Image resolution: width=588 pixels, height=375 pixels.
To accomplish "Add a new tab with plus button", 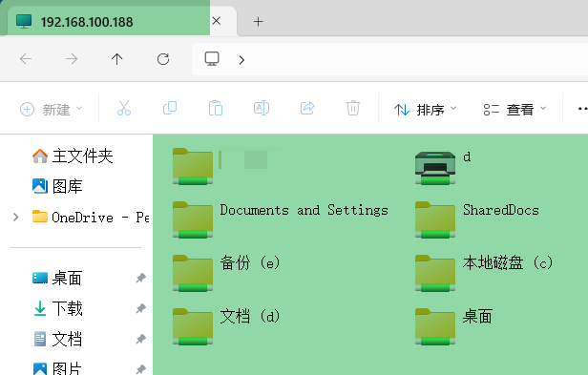I will click(258, 21).
